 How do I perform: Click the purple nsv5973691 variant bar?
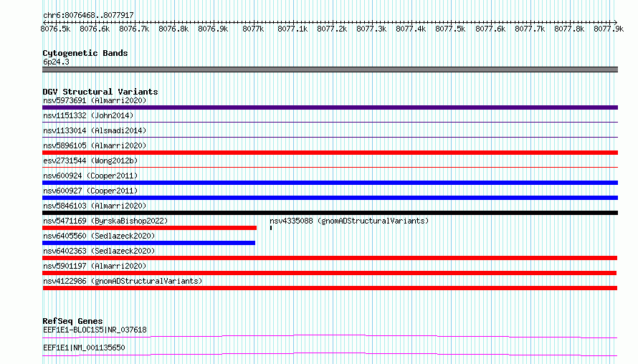[330, 107]
